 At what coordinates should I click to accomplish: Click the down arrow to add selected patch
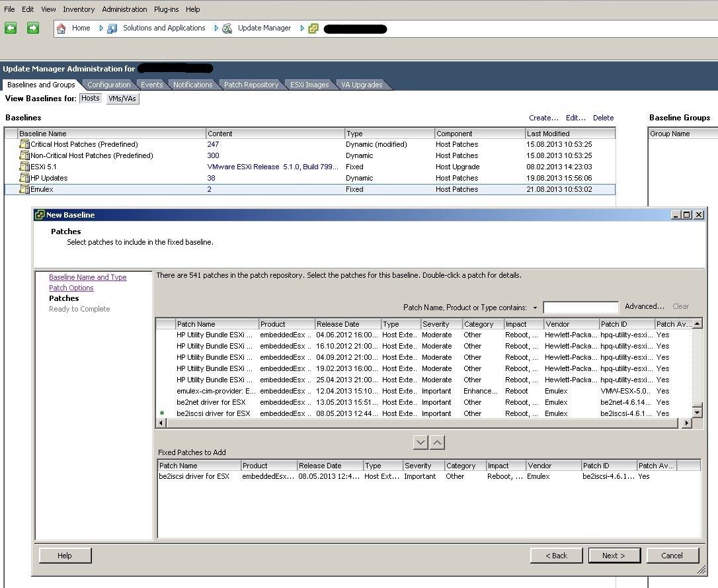[419, 442]
